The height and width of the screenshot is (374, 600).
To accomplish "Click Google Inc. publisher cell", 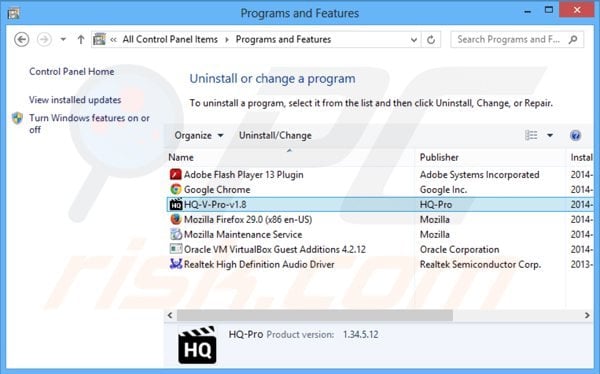I will coord(443,189).
